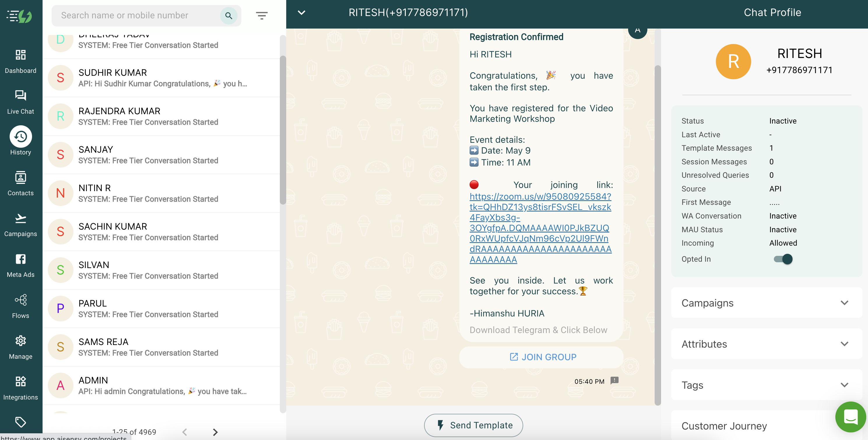Viewport: 868px width, 440px height.
Task: Go to next page of chats
Action: (215, 432)
